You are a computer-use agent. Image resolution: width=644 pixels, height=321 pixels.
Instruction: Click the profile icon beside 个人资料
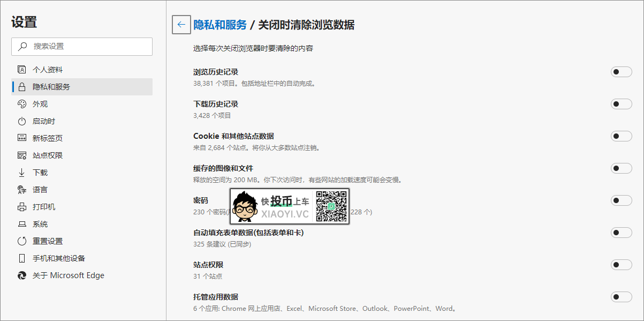tap(22, 70)
